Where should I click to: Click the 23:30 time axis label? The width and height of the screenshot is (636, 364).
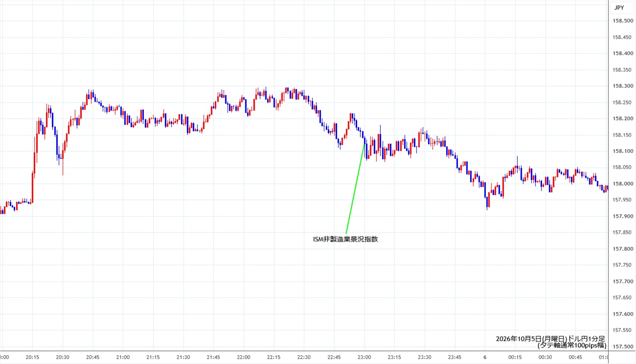pyautogui.click(x=425, y=357)
